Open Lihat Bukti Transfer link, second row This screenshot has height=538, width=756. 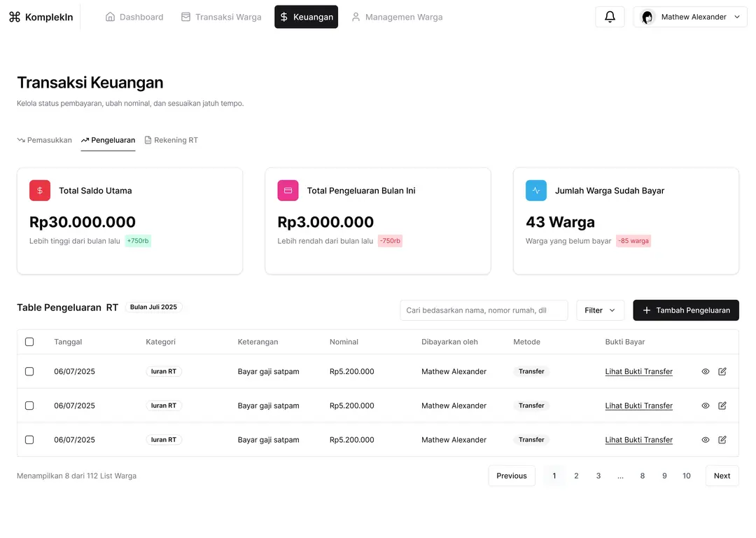[639, 406]
